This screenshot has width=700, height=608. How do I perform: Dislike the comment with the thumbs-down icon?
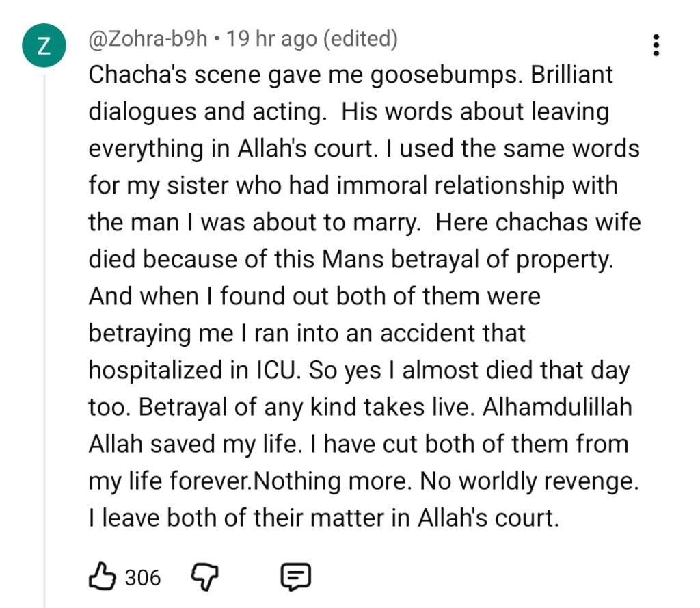pyautogui.click(x=202, y=578)
